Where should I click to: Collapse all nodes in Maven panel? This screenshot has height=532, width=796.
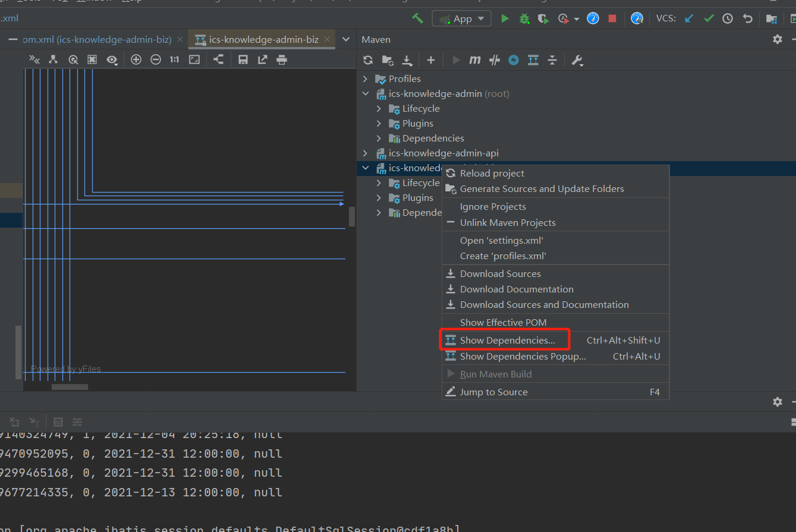[x=552, y=59]
